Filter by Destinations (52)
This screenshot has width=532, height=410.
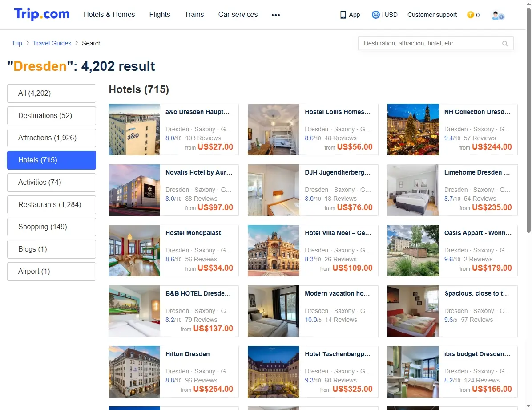click(x=52, y=115)
